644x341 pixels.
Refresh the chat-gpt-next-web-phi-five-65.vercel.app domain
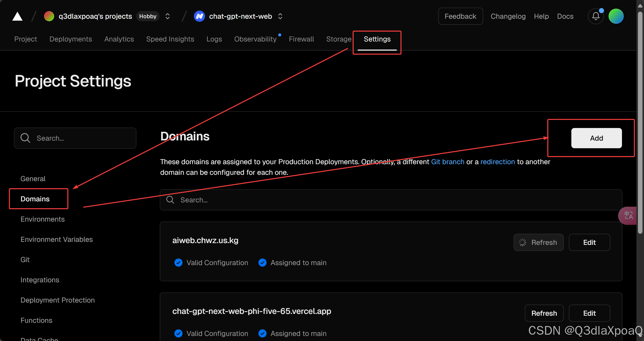(544, 313)
